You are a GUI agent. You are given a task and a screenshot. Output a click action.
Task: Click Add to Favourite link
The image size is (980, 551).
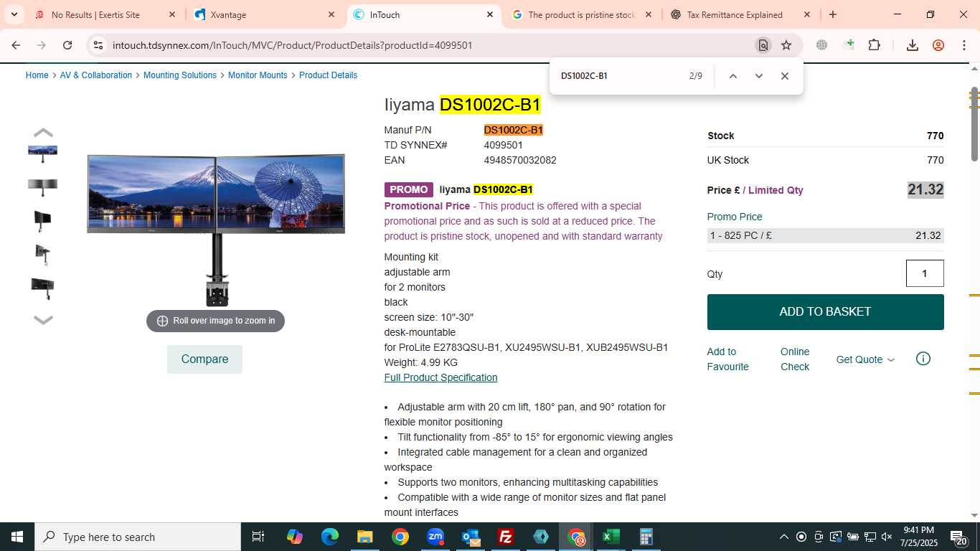727,359
